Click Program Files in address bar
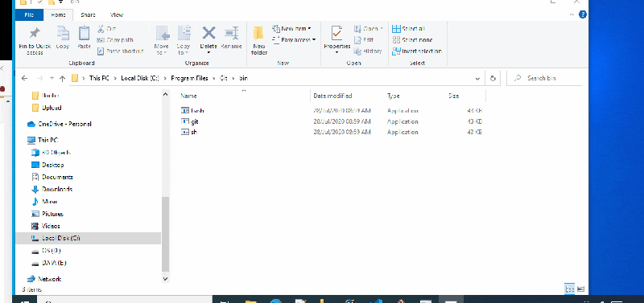The width and height of the screenshot is (644, 303). pos(190,78)
